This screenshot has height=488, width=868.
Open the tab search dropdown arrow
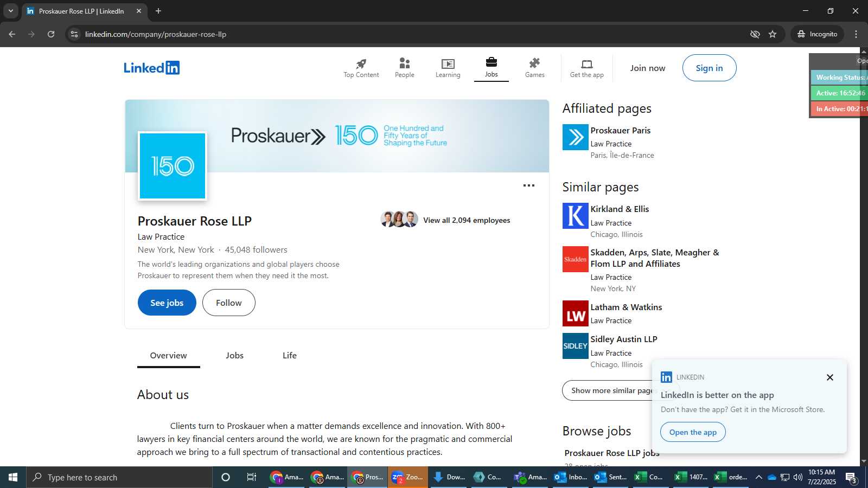pos(11,11)
